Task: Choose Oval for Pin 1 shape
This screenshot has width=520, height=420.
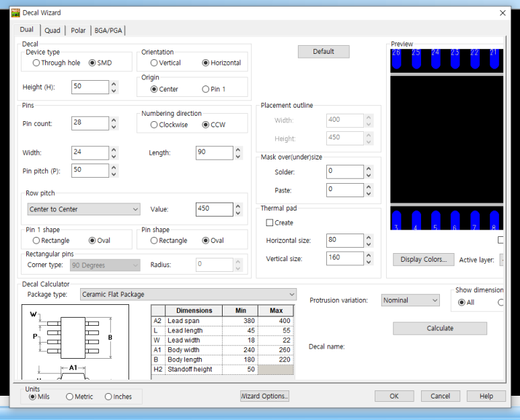Action: 100,240
